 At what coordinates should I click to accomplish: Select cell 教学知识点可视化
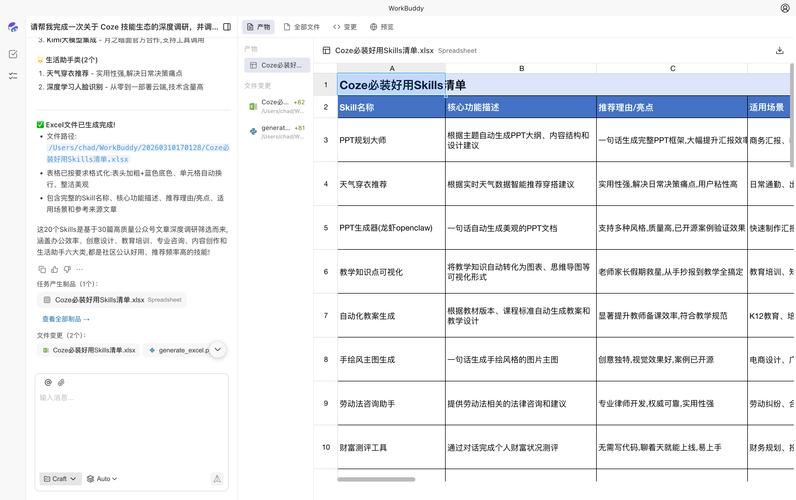coord(391,272)
